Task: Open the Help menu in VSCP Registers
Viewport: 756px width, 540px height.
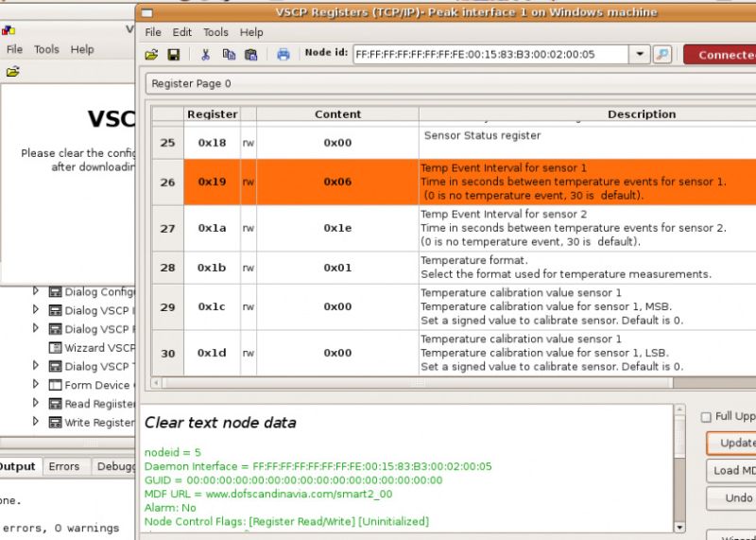Action: (251, 32)
